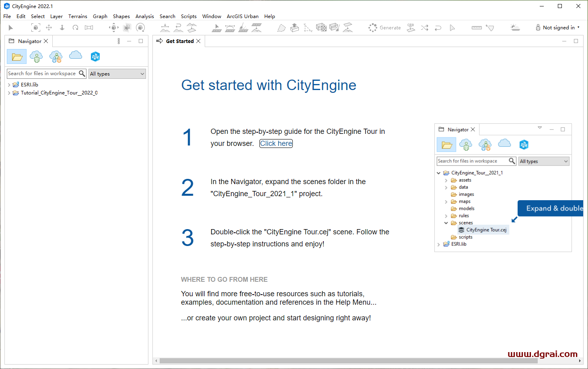
Task: Expand the Tutorial_CityEngine_Tour project node
Action: pyautogui.click(x=9, y=93)
